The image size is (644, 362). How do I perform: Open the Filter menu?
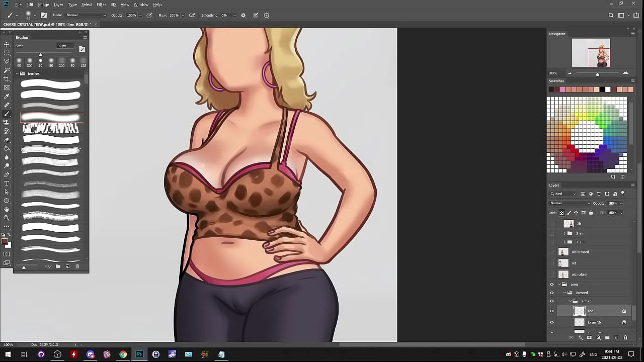point(101,5)
